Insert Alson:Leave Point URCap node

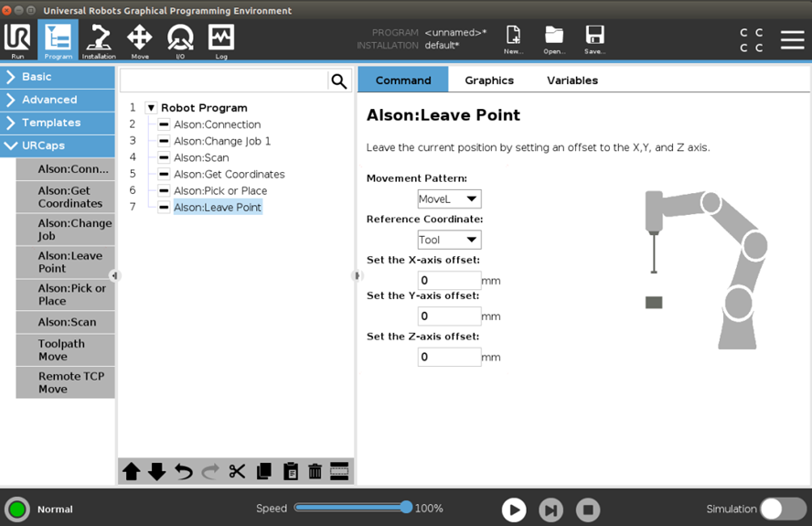click(65, 263)
